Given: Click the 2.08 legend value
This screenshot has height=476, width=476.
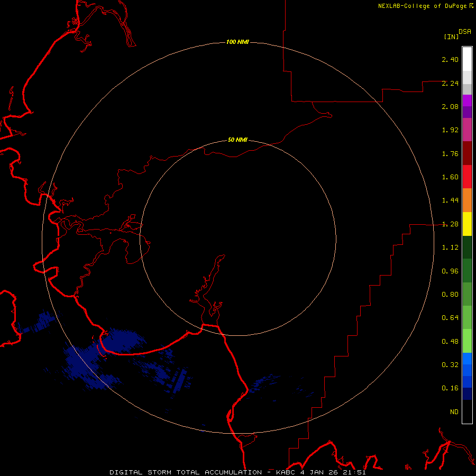Looking at the screenshot, I should 450,106.
